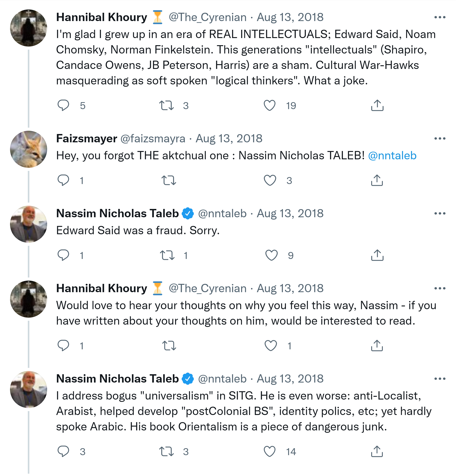Share Hannibal Khoury's first tweet
The width and height of the screenshot is (456, 476).
[377, 105]
